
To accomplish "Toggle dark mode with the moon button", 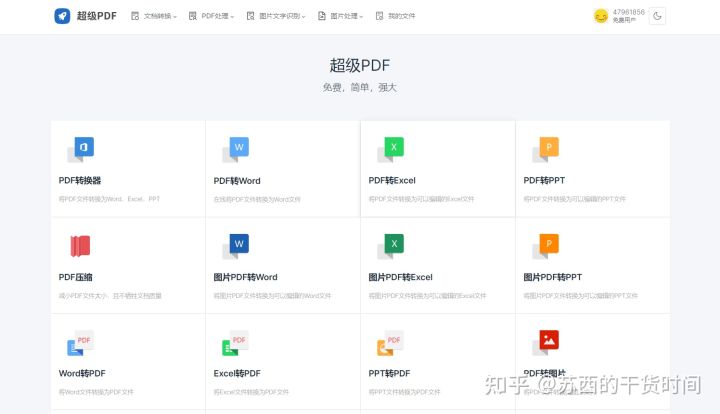I will pos(657,16).
